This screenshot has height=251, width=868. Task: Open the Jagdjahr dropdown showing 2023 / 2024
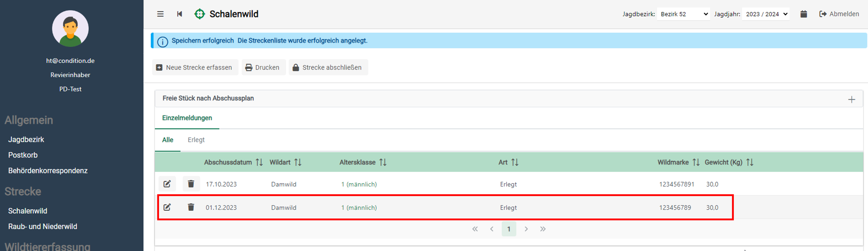pos(766,14)
